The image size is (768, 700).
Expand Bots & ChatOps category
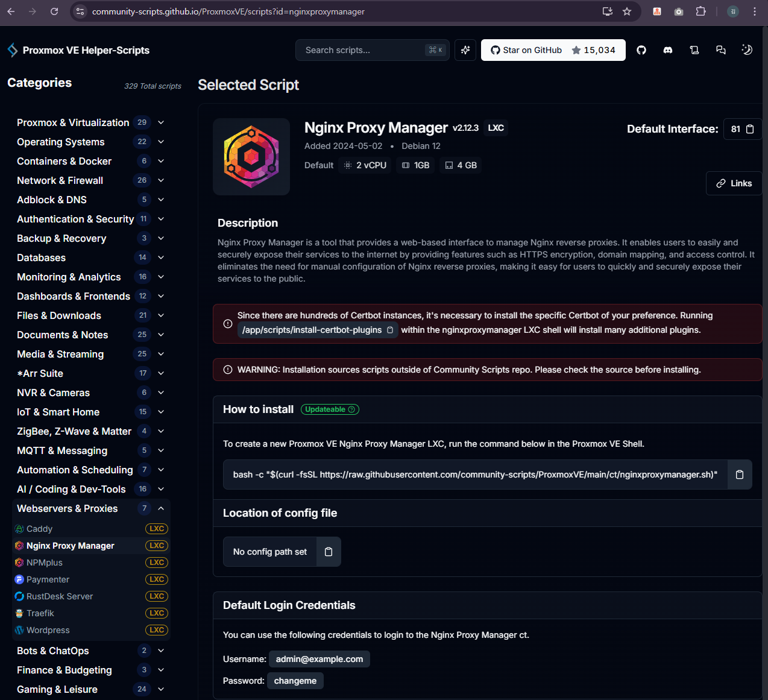[x=90, y=651]
